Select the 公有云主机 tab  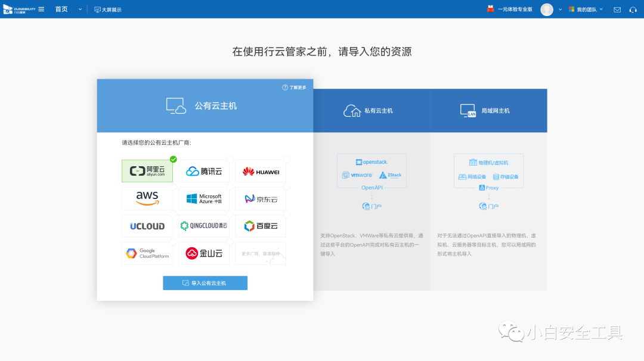click(x=205, y=105)
